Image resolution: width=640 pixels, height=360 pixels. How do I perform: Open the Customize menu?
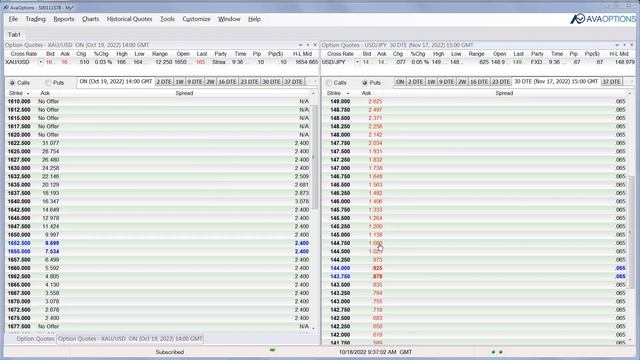click(196, 19)
